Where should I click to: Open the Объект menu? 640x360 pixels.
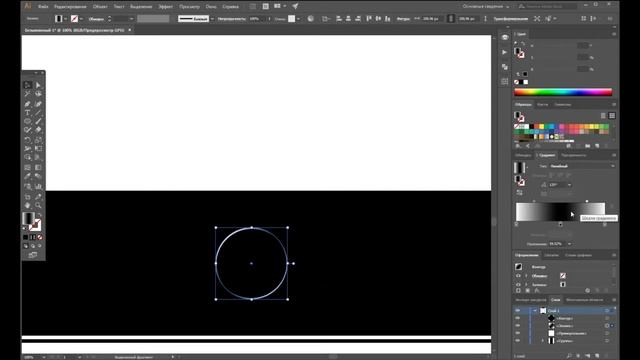point(100,7)
